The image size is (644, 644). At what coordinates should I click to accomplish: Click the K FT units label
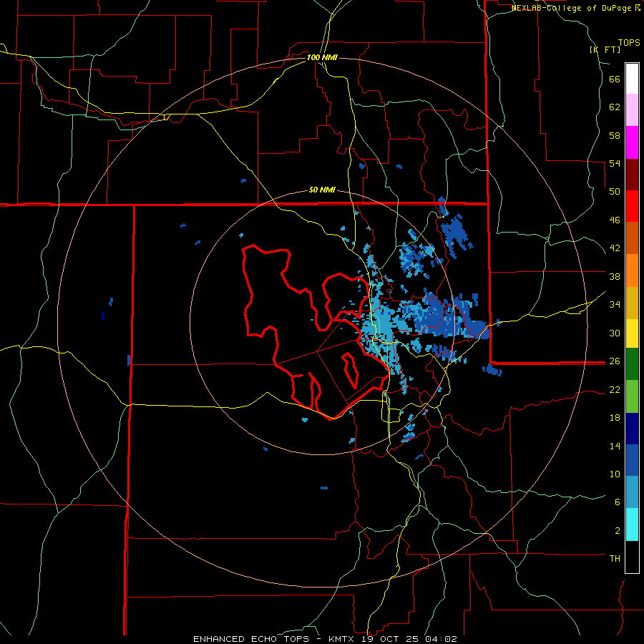pyautogui.click(x=605, y=49)
